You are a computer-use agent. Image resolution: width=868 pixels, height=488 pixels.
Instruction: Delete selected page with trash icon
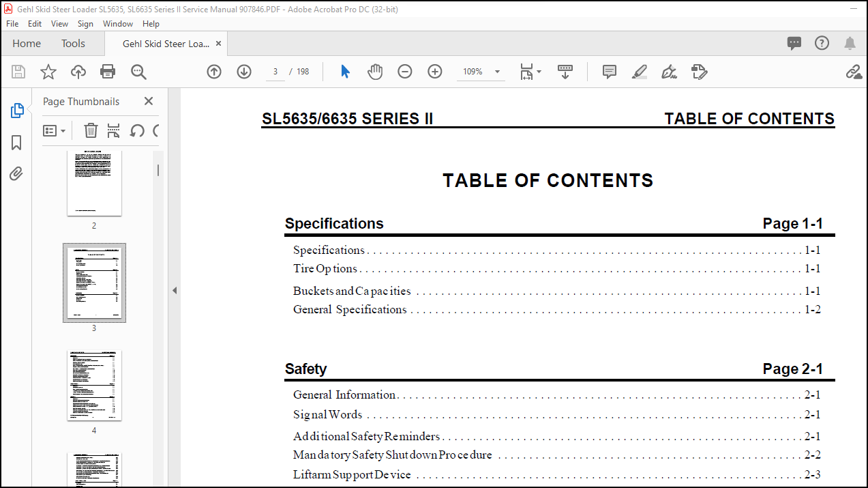pos(91,130)
